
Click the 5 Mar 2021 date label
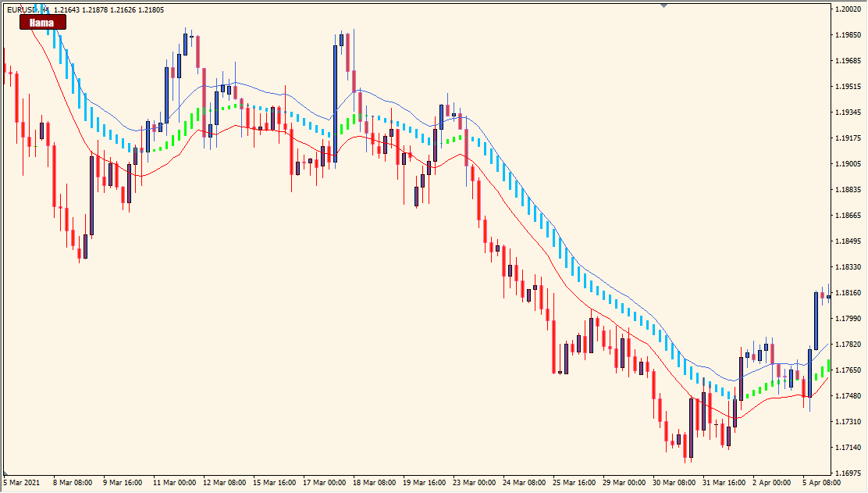tap(22, 483)
